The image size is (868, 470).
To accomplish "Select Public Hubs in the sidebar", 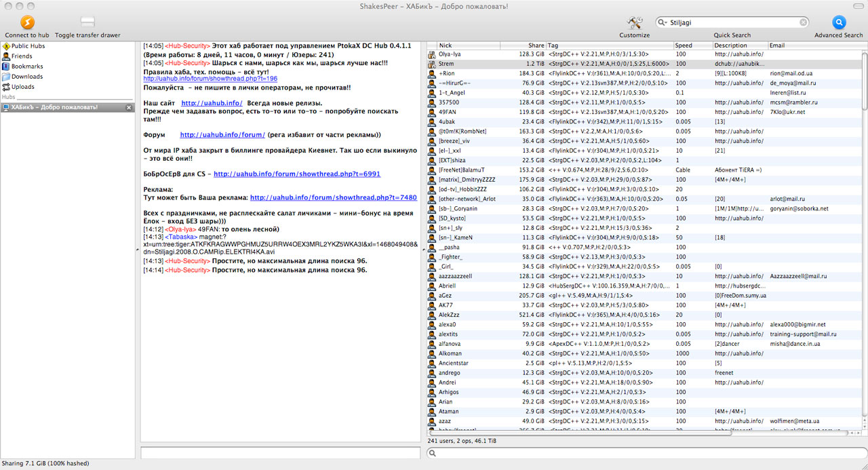I will tap(27, 46).
